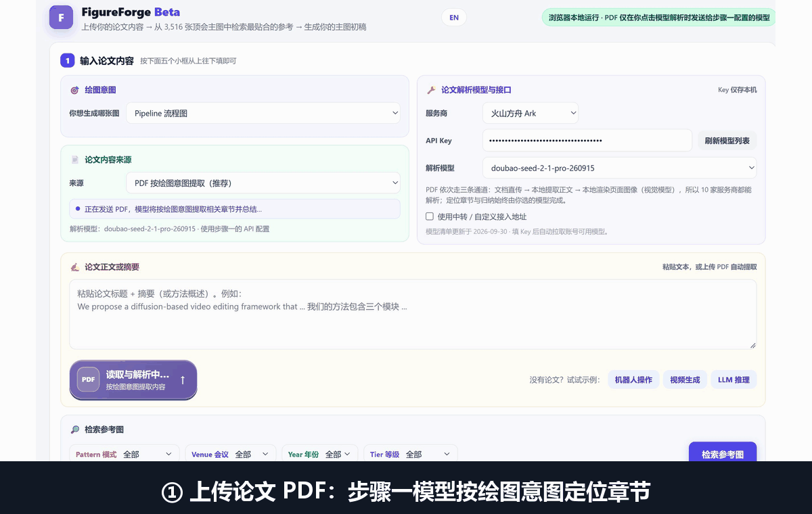This screenshot has height=514, width=812.
Task: Click the 解析模型 doubao-seed info line under 来源
Action: click(169, 229)
